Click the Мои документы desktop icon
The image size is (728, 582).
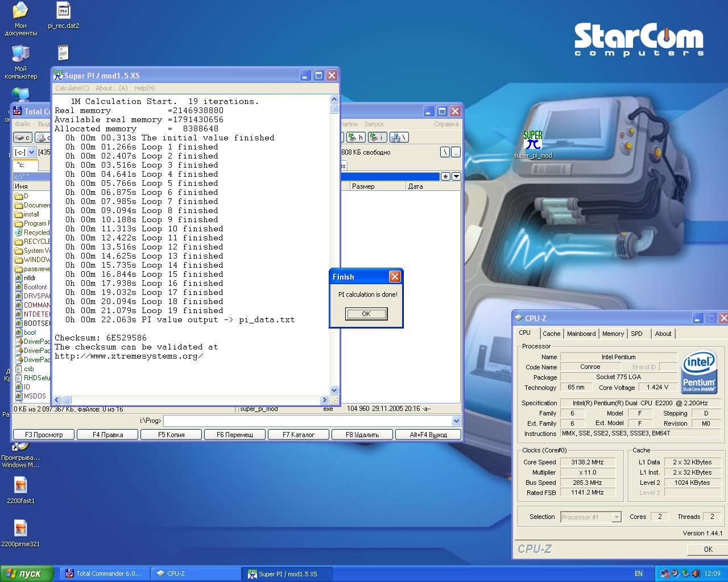coord(20,19)
